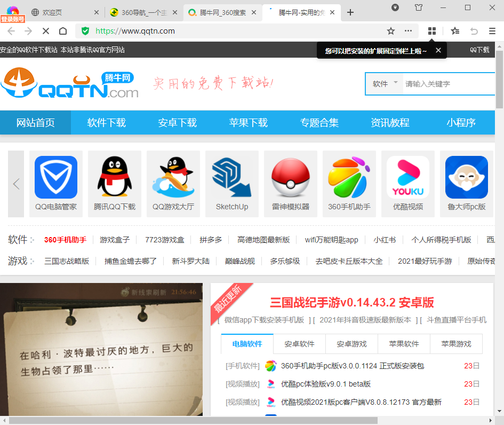The height and width of the screenshot is (425, 504).
Task: Open the Harry Potter promo banner image
Action: coord(101,349)
